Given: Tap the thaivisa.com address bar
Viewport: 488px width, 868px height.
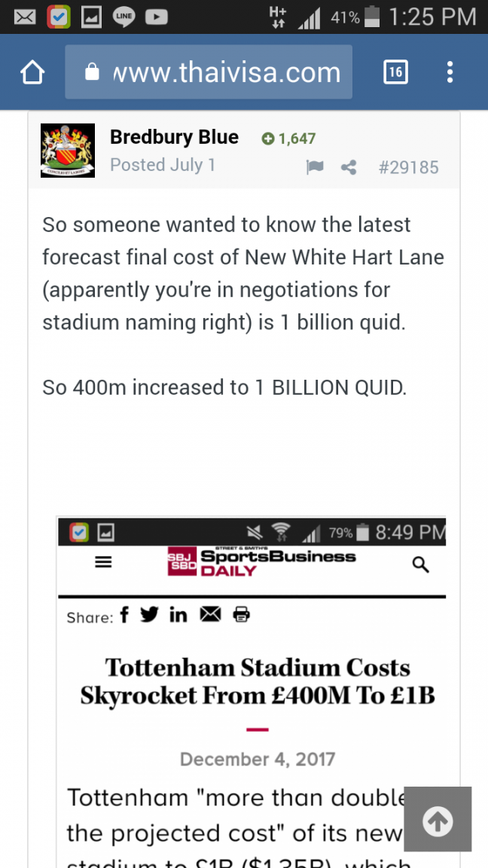Looking at the screenshot, I should [209, 72].
